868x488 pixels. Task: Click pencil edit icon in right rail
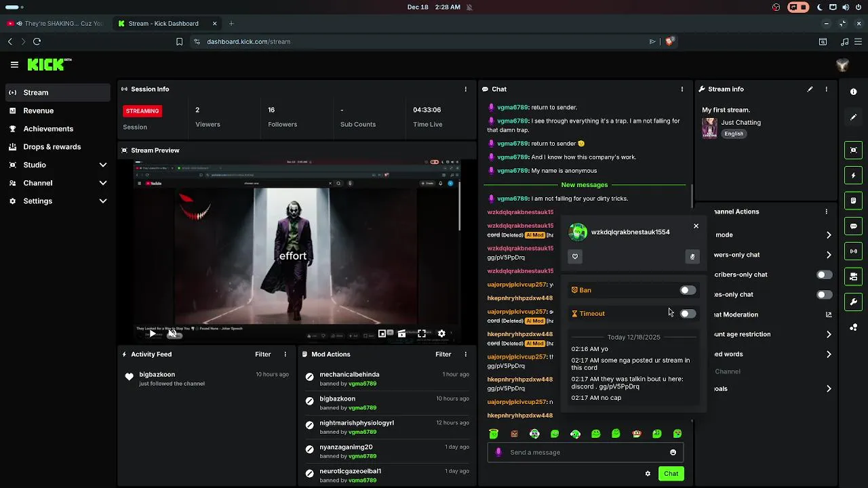coord(853,117)
